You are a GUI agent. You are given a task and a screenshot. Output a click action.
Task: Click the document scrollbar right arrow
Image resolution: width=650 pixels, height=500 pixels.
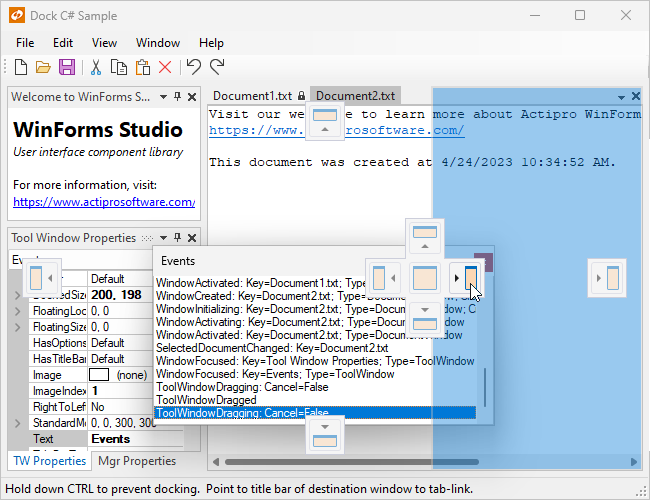coord(633,461)
